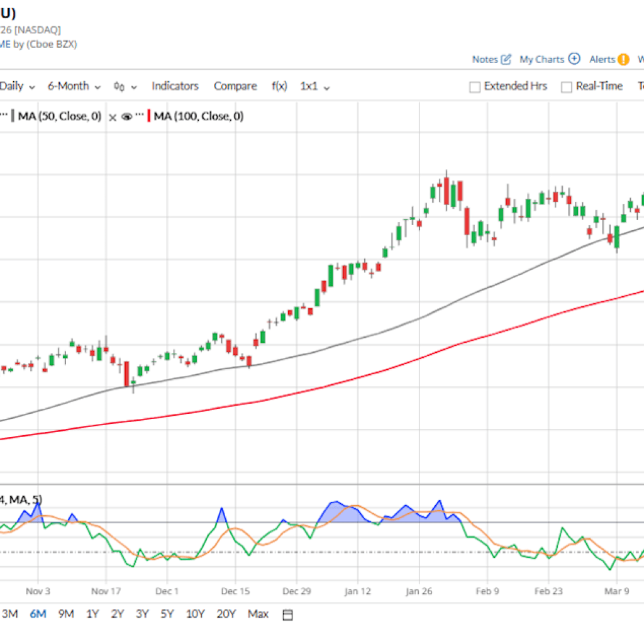Open the Indicators menu
Viewport: 644px width, 644px height.
coord(175,86)
